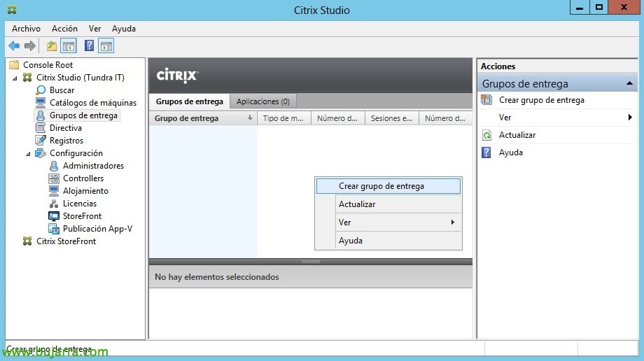
Task: Click the horizontal splitter grip below list
Action: pyautogui.click(x=311, y=261)
